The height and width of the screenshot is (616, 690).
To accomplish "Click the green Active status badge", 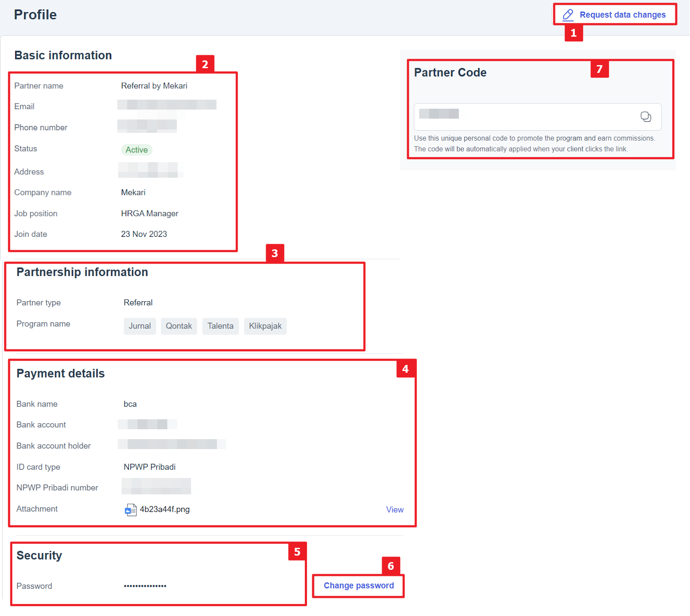I will pos(137,150).
